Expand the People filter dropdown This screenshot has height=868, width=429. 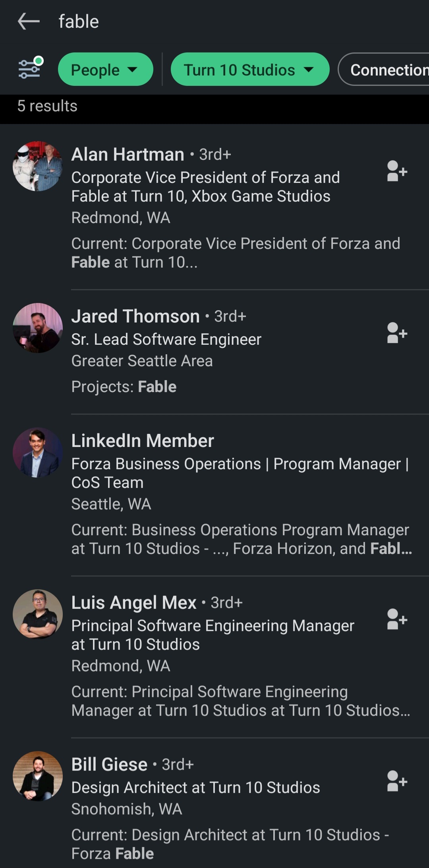[x=106, y=70]
